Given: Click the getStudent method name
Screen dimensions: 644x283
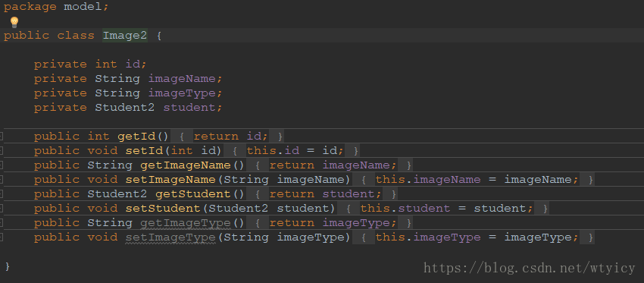Looking at the screenshot, I should click(x=193, y=193).
